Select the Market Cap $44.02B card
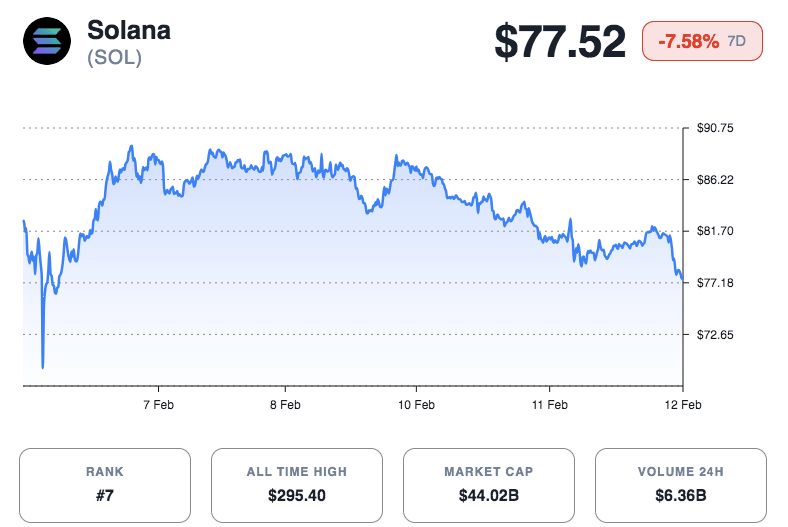The height and width of the screenshot is (527, 788). 489,485
